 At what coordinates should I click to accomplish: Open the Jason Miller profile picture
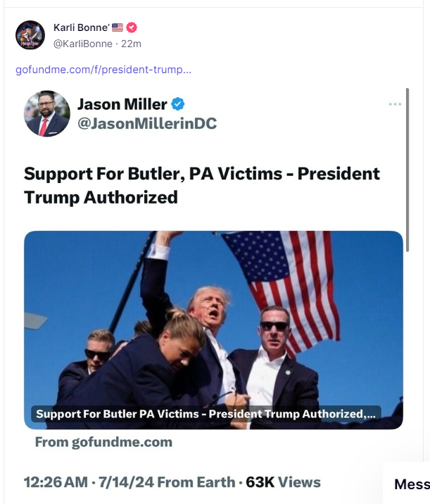[x=47, y=113]
